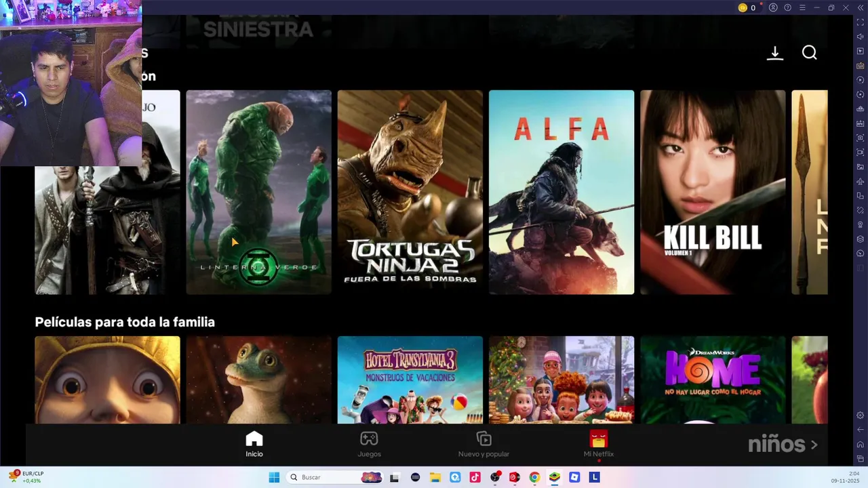Open the Netflix downloads icon
The height and width of the screenshot is (488, 868).
(x=775, y=53)
